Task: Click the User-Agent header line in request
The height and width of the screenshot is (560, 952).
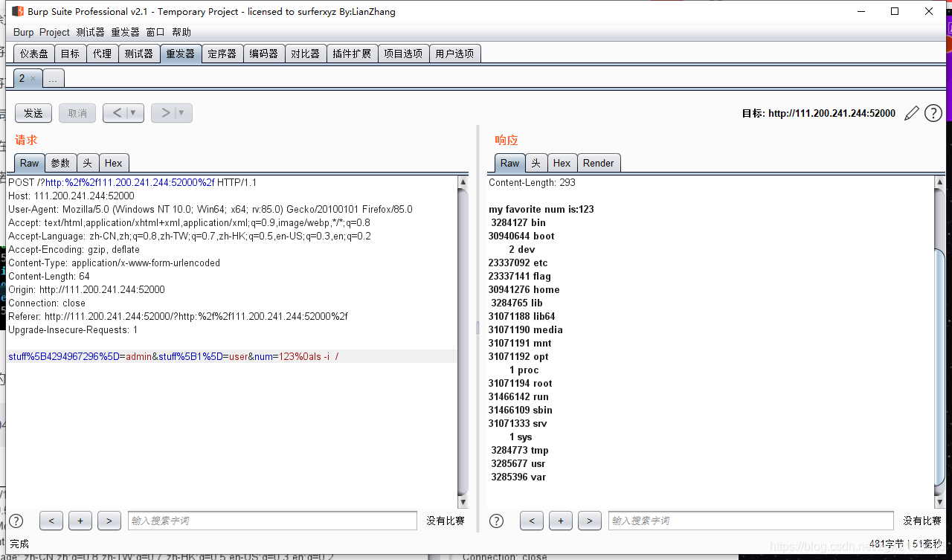Action: [210, 209]
